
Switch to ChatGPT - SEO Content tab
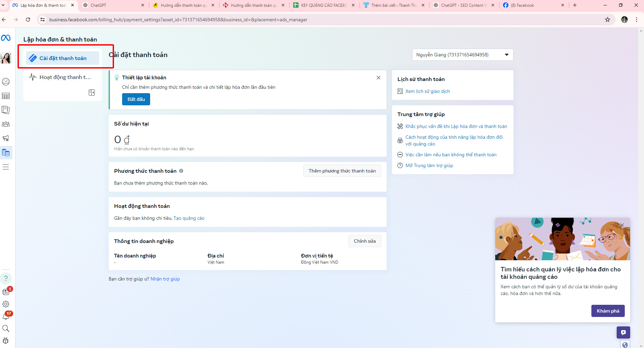(x=464, y=5)
